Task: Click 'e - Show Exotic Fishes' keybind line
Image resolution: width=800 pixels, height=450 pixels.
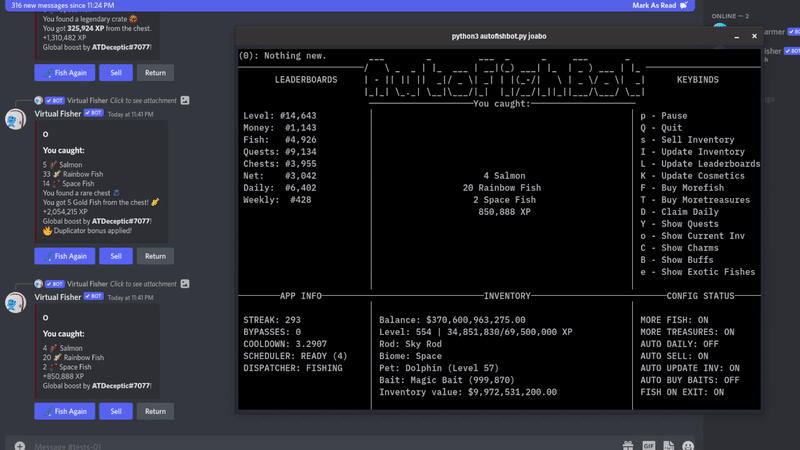Action: (698, 272)
